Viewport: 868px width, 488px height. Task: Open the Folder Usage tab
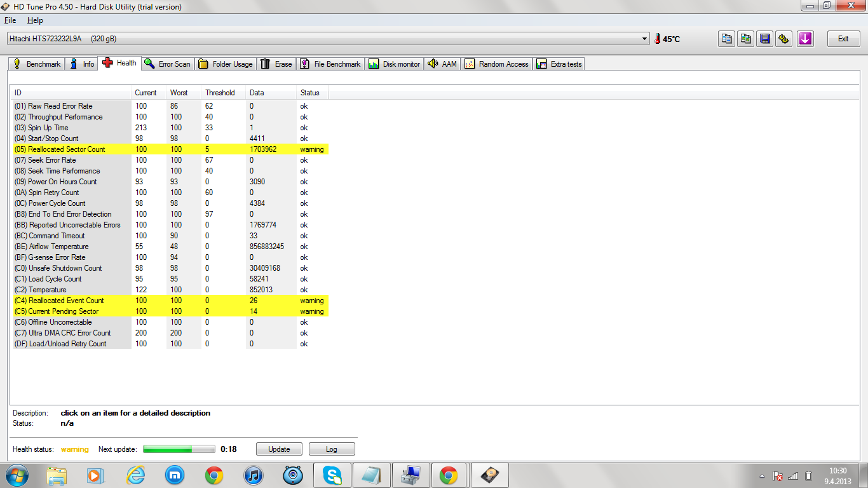[226, 64]
